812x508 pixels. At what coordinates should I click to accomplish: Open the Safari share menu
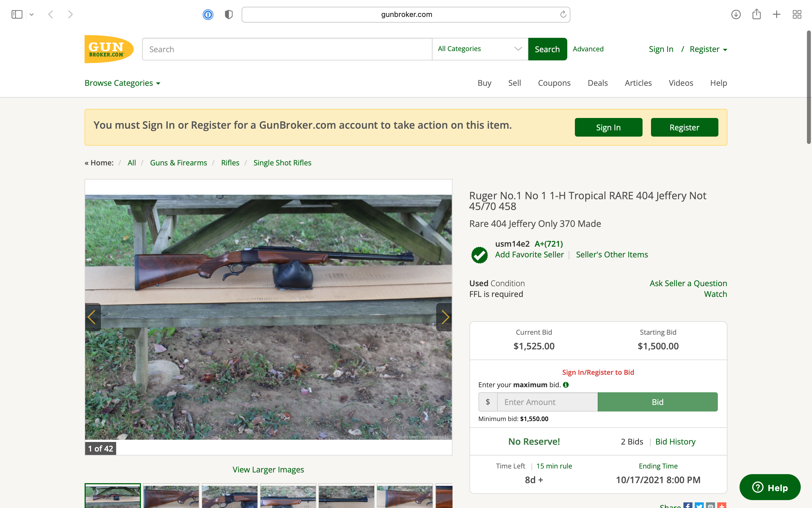pyautogui.click(x=756, y=14)
